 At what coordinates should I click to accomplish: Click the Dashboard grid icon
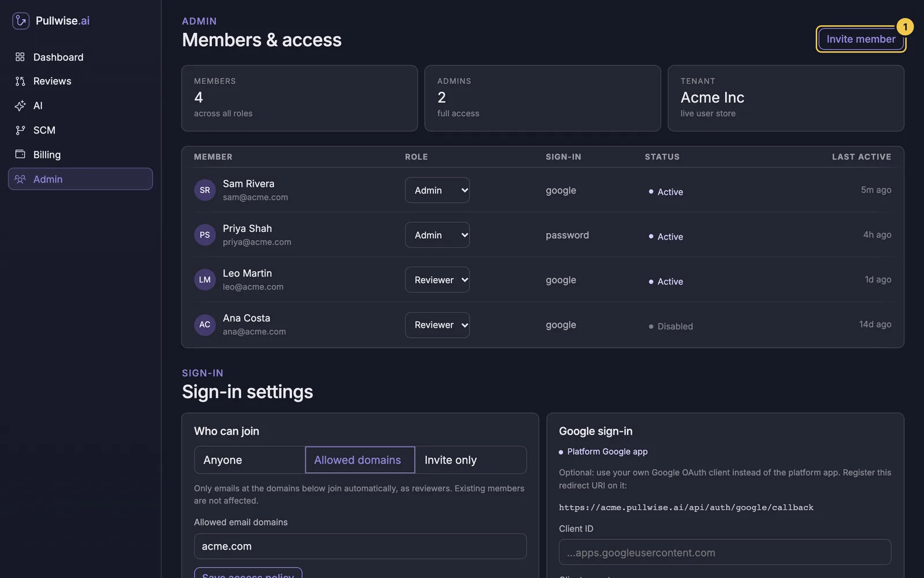(20, 57)
